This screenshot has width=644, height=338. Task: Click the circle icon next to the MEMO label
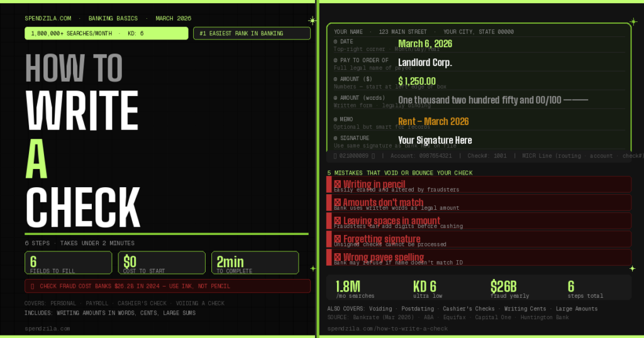click(336, 119)
